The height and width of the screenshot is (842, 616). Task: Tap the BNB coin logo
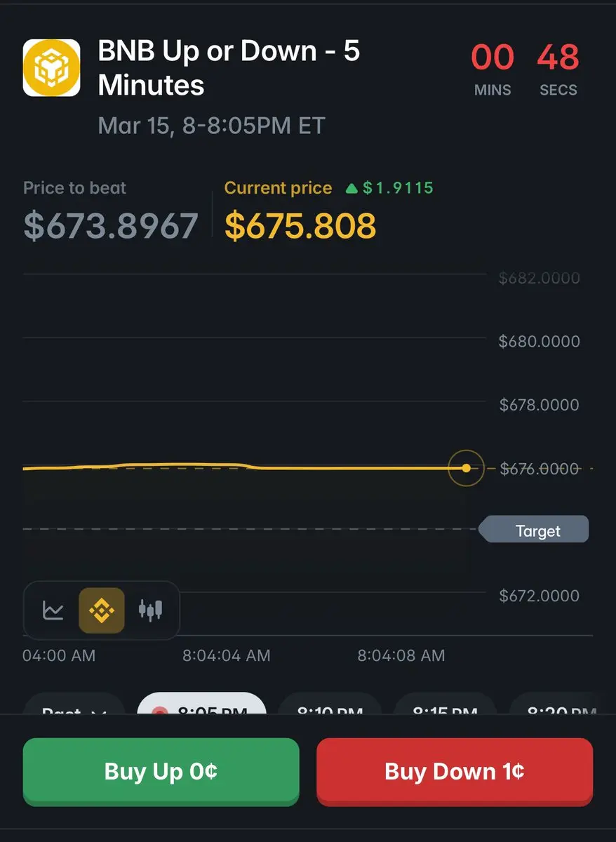click(x=51, y=68)
